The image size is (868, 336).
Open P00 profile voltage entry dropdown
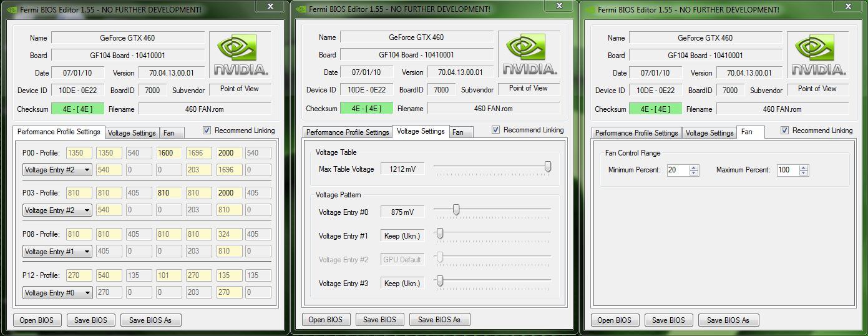click(x=57, y=169)
